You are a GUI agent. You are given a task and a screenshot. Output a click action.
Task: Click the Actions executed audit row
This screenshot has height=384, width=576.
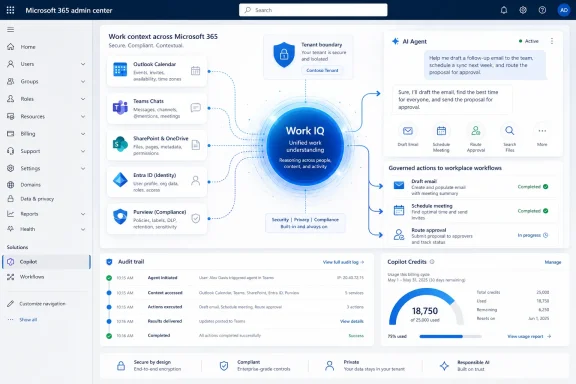click(235, 307)
